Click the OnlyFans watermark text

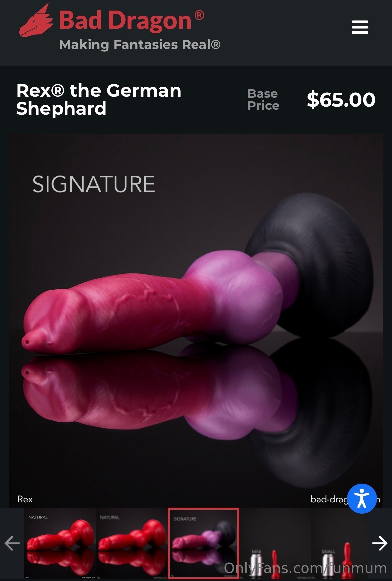click(306, 568)
